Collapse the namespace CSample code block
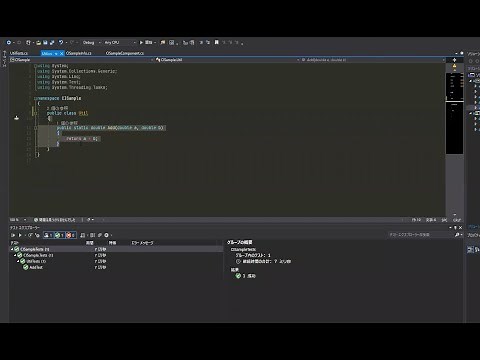The width and height of the screenshot is (480, 360). [35, 98]
